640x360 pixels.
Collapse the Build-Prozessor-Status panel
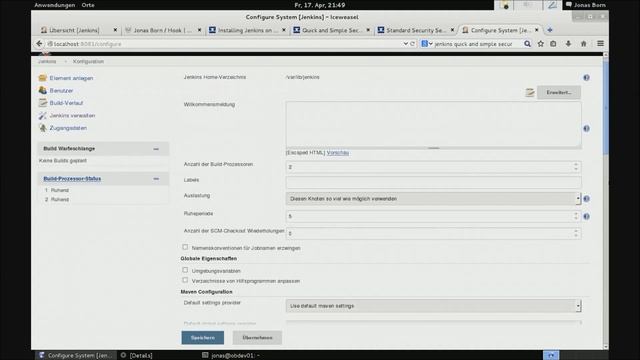click(x=156, y=179)
